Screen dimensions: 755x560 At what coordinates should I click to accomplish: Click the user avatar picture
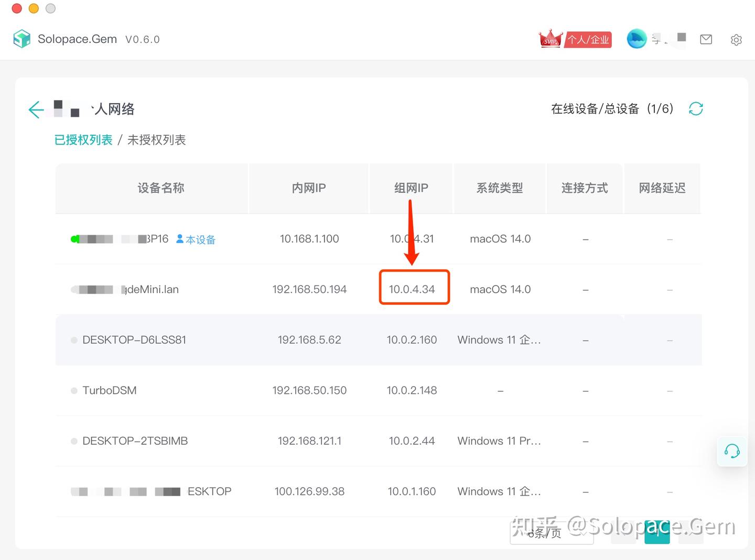pyautogui.click(x=637, y=38)
